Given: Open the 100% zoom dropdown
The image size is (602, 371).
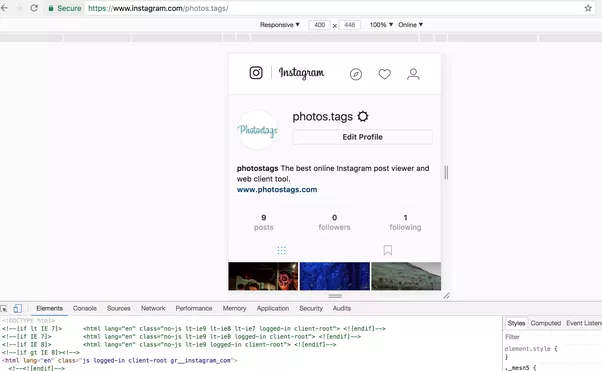Looking at the screenshot, I should pyautogui.click(x=381, y=25).
